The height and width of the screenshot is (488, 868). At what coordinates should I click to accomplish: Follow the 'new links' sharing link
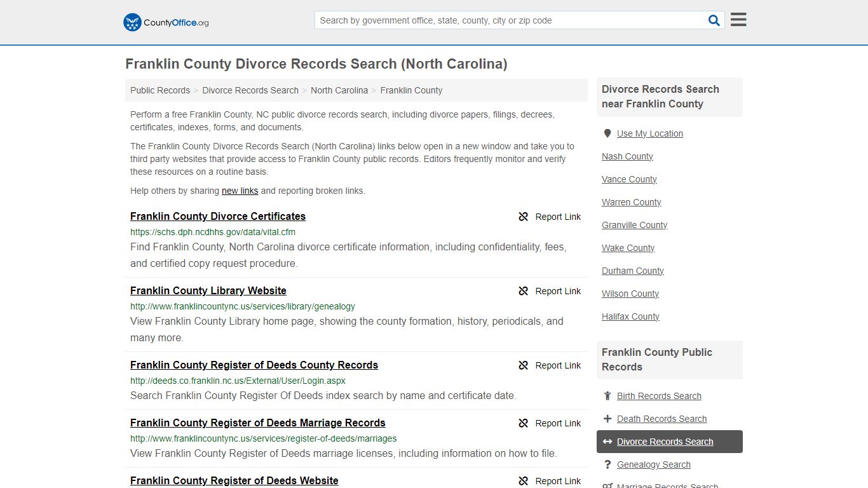[x=240, y=191]
